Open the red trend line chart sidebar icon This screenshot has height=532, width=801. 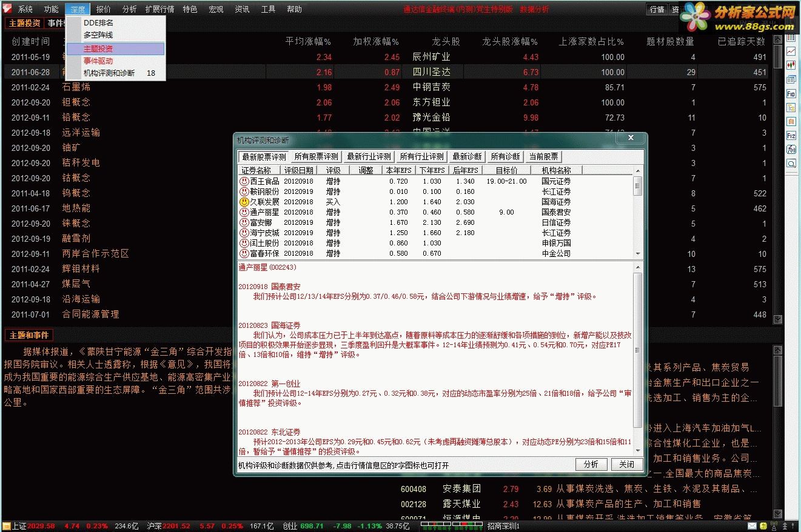pyautogui.click(x=791, y=52)
